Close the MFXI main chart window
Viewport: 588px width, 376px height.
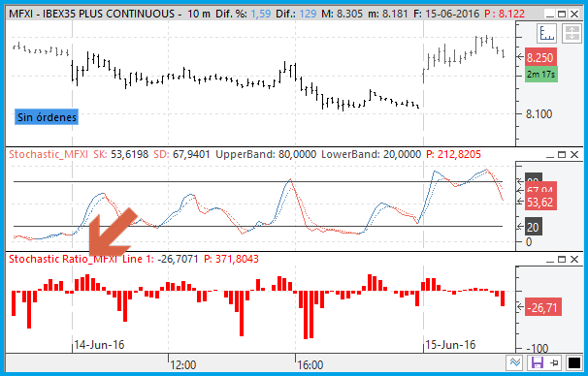point(574,15)
